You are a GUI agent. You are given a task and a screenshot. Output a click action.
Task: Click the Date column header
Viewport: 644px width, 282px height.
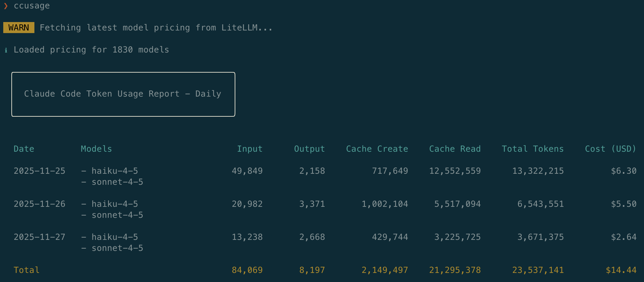(x=24, y=149)
